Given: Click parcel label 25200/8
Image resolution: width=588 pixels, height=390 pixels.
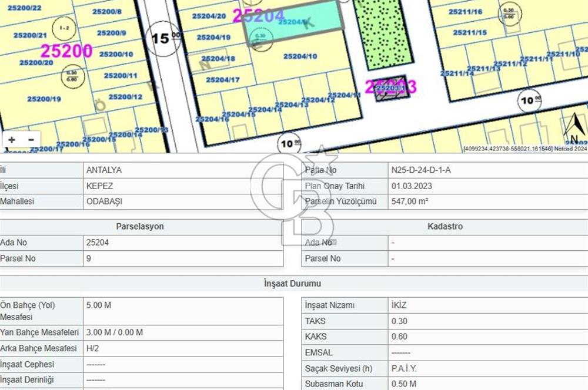Looking at the screenshot, I should tap(107, 12).
